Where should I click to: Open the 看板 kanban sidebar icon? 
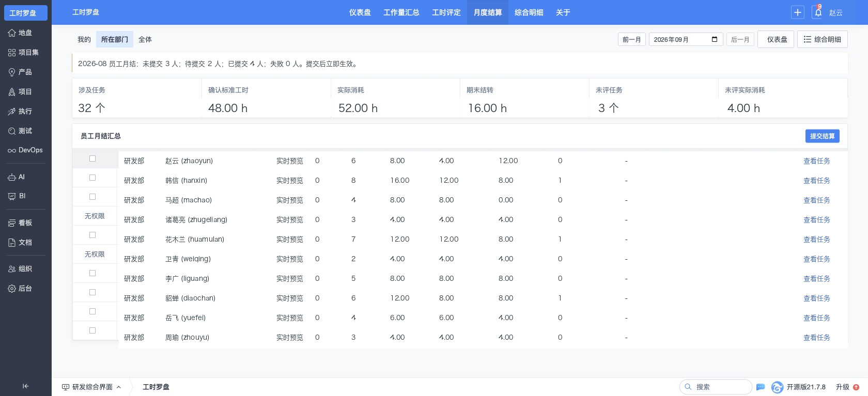tap(12, 223)
